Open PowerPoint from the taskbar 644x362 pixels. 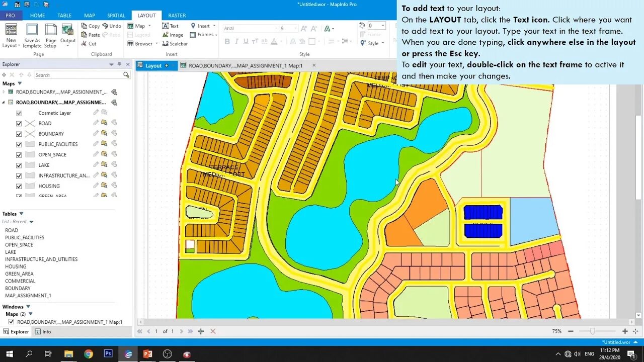point(147,354)
